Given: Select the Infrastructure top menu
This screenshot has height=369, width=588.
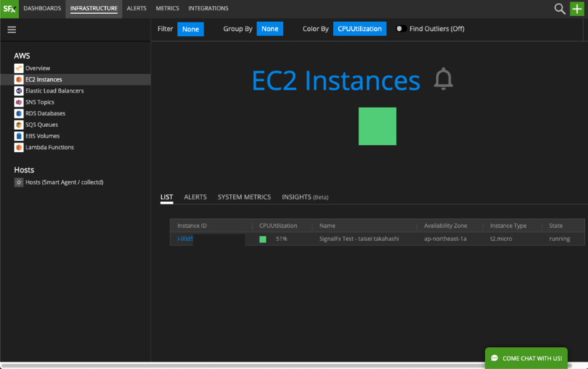Looking at the screenshot, I should tap(94, 8).
